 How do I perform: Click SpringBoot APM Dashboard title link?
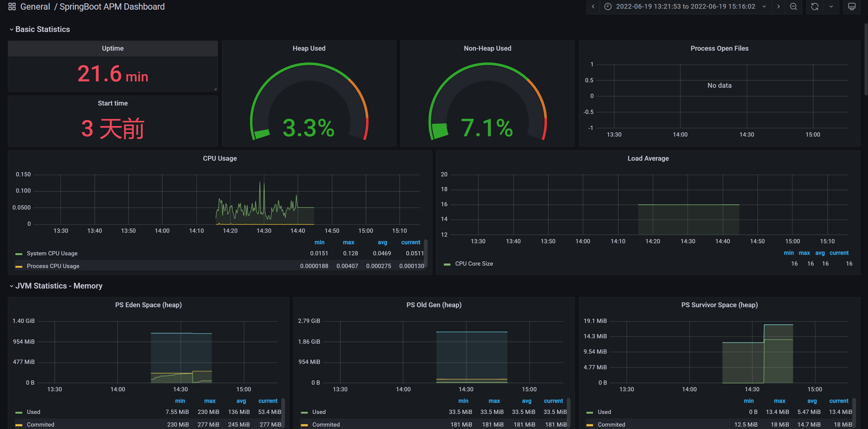tap(112, 6)
